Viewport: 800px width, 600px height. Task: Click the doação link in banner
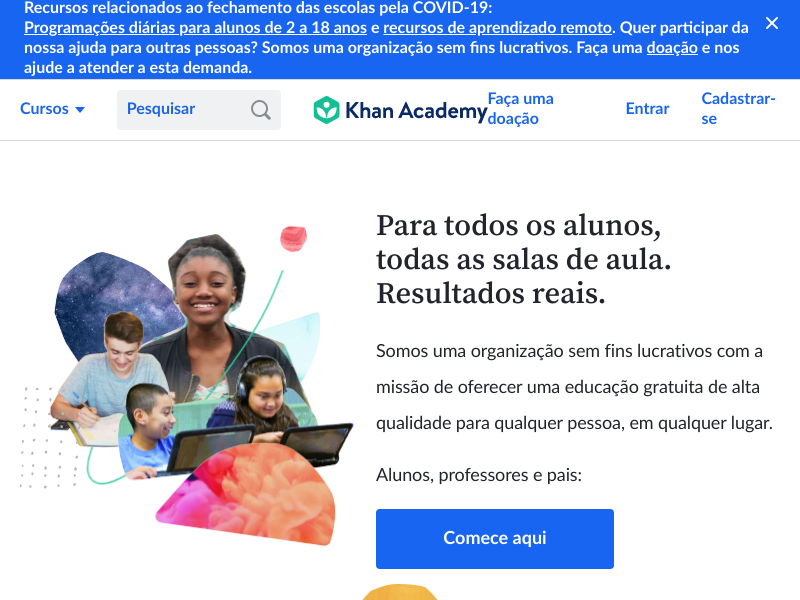click(x=672, y=47)
